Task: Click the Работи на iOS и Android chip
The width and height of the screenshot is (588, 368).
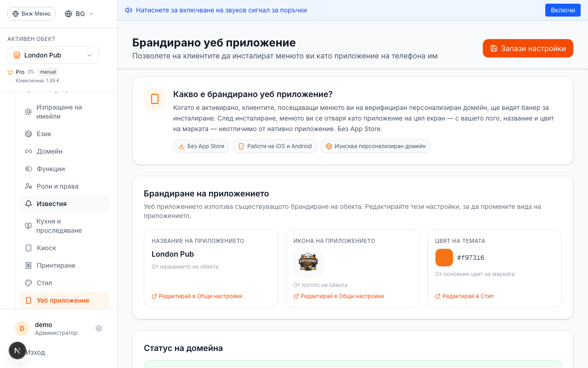Action: 275,146
